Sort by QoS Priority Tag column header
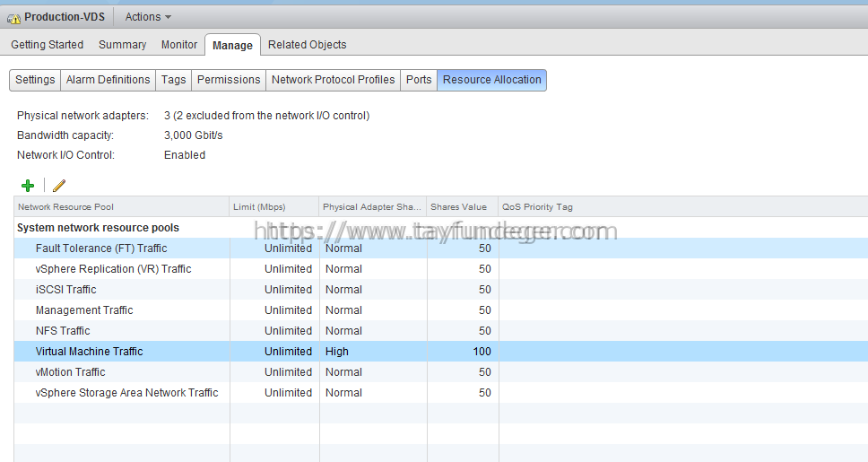 (x=683, y=206)
